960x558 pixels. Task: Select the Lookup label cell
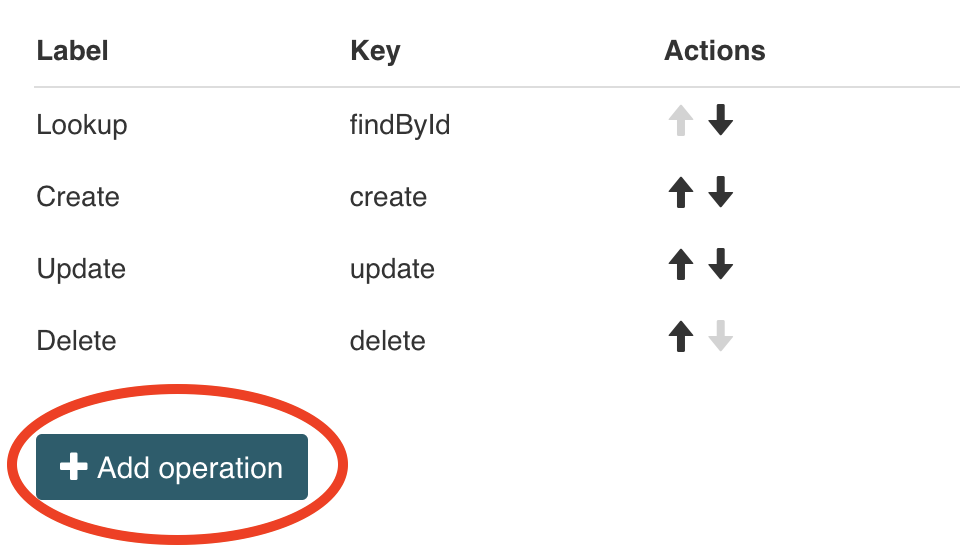click(82, 125)
